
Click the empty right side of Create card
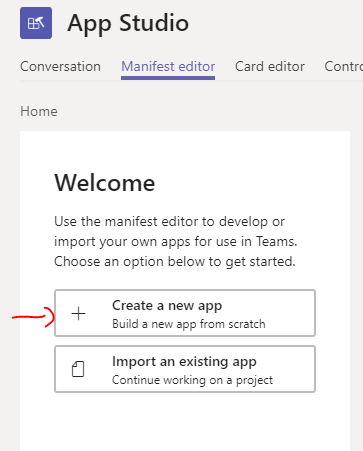pos(292,313)
